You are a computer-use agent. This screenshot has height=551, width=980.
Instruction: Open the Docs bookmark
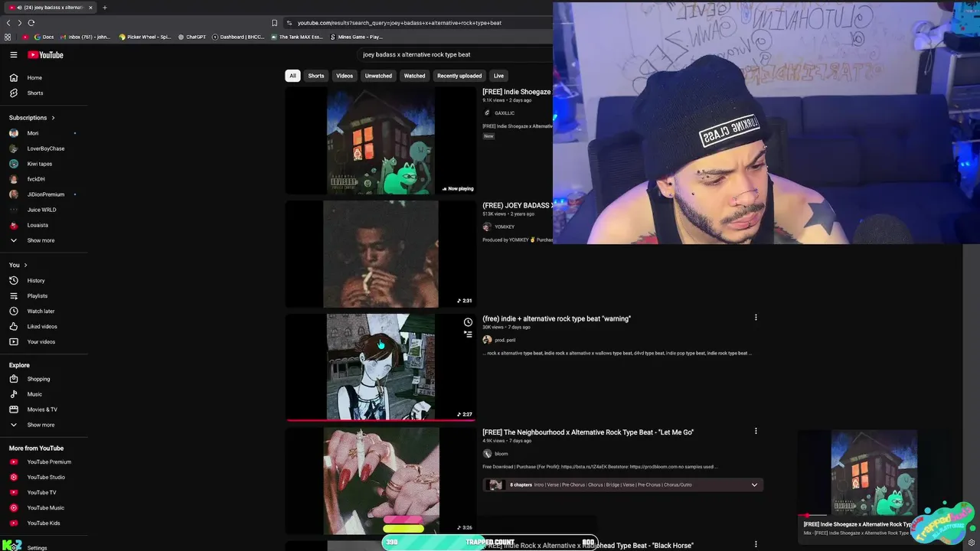point(44,37)
